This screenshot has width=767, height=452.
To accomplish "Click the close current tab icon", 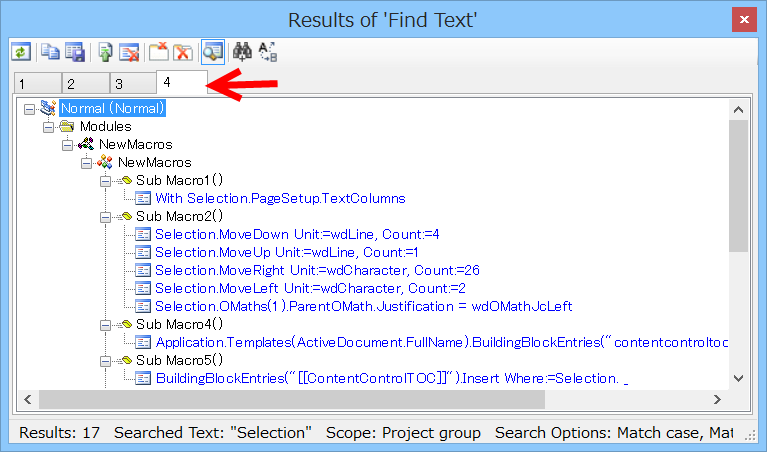I will (x=159, y=52).
